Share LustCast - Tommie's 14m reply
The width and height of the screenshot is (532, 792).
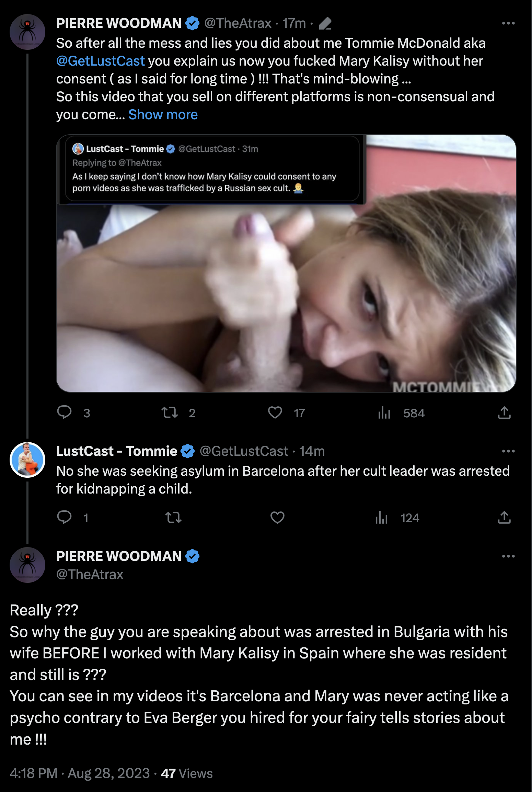coord(504,518)
